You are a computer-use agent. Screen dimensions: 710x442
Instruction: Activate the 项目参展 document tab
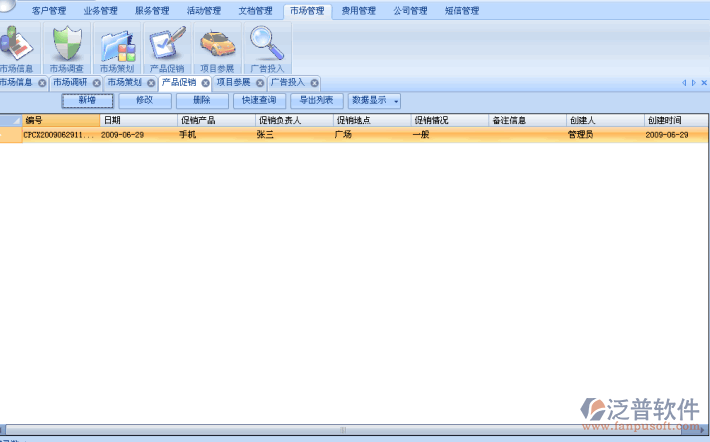234,82
